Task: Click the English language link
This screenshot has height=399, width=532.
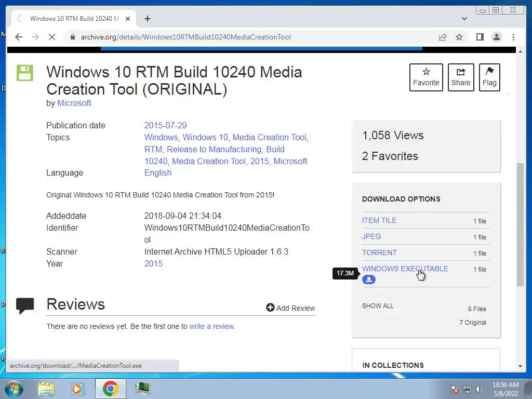Action: [x=158, y=172]
